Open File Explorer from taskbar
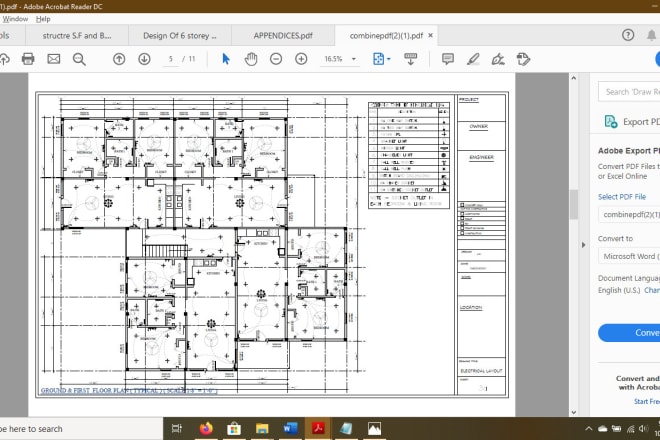Screen dimensions: 660x440 coord(262,429)
